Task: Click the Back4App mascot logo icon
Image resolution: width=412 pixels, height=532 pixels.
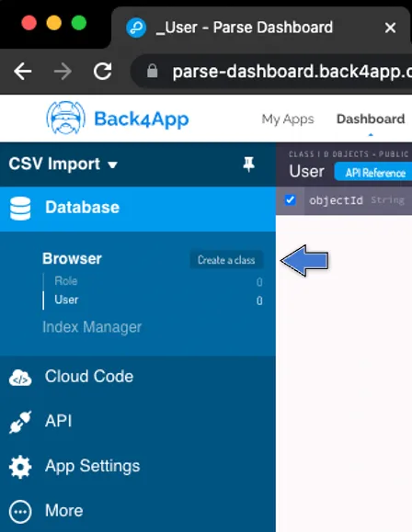Action: pyautogui.click(x=65, y=118)
